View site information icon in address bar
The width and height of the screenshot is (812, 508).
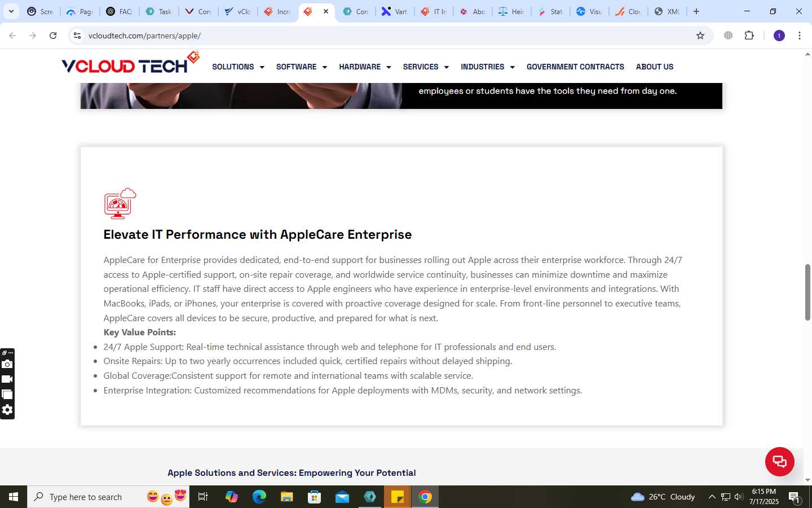pos(77,36)
